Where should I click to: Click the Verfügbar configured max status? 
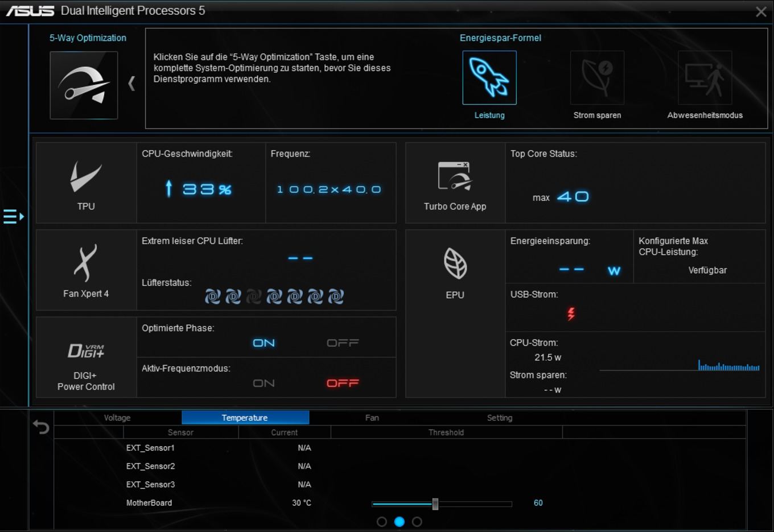[x=707, y=270]
